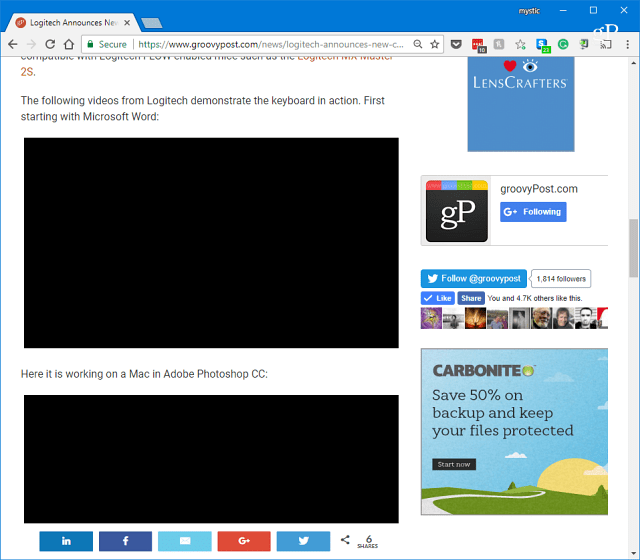The width and height of the screenshot is (640, 560).
Task: Open the LensCrafters advertisement
Action: (521, 104)
